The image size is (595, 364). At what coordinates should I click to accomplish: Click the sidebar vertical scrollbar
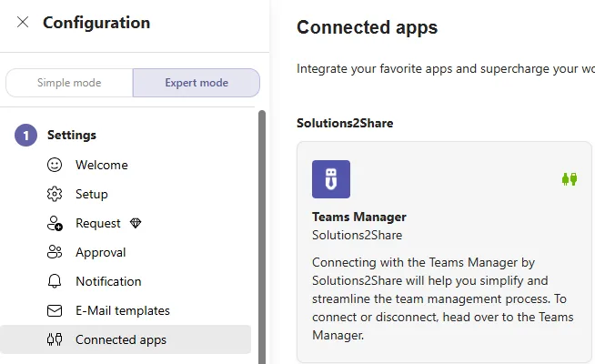tap(262, 238)
